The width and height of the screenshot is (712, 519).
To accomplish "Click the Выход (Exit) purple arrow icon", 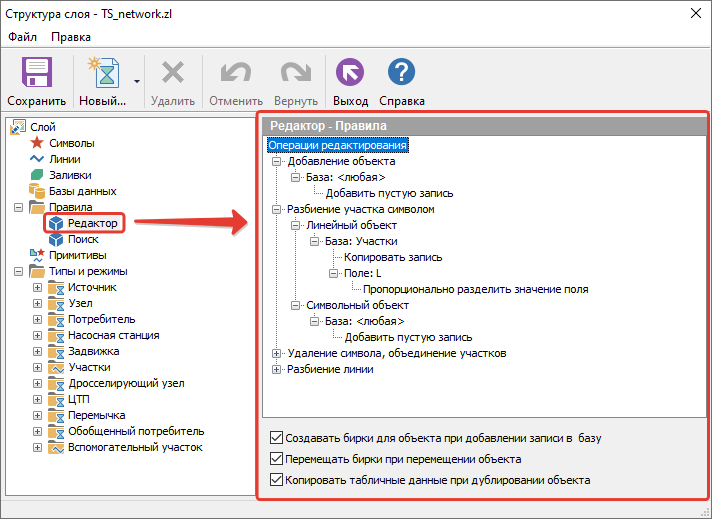I will pos(350,74).
